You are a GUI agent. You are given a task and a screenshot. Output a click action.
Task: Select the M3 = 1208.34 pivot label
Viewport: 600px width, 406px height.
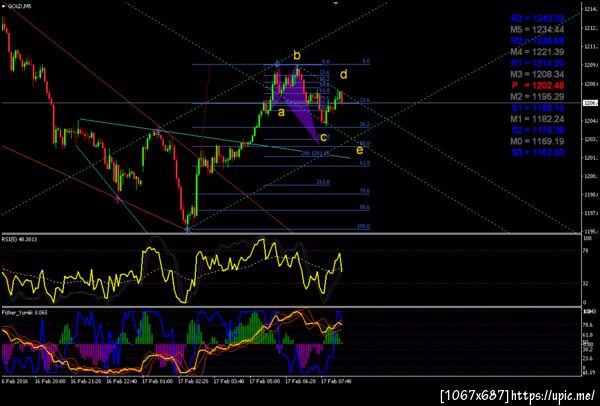pos(537,73)
